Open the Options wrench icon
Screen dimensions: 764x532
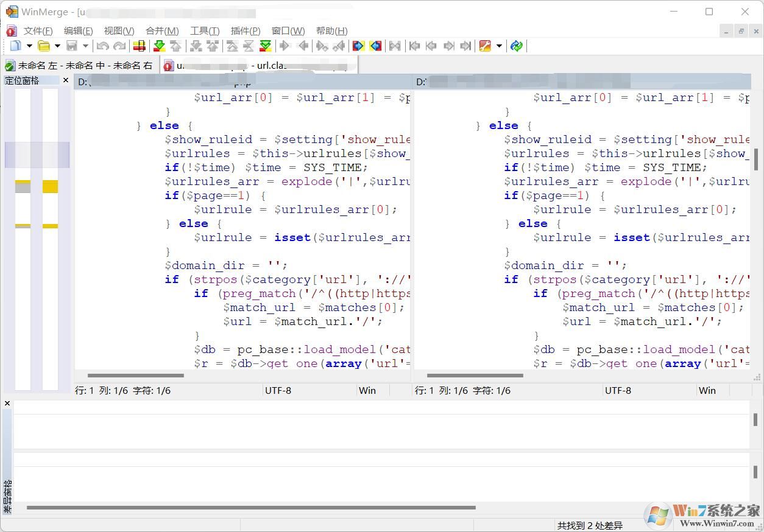tap(485, 46)
